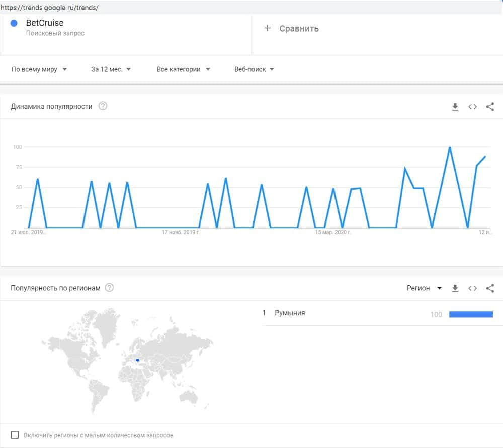Edit the BetCruise search term
Image resolution: width=503 pixels, height=448 pixels.
[45, 23]
